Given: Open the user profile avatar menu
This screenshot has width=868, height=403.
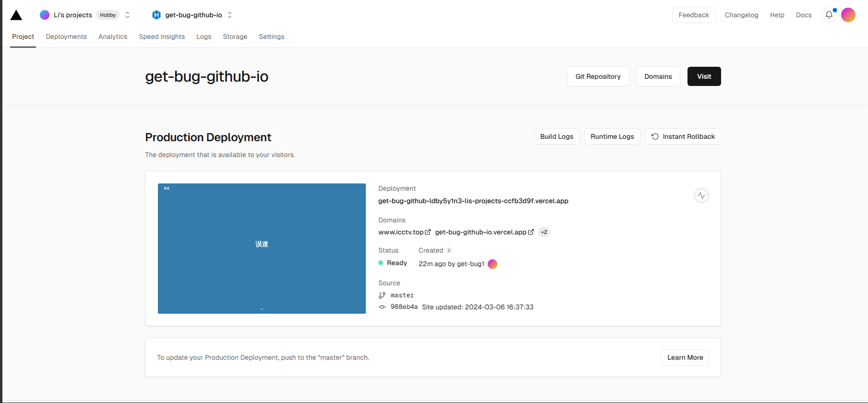Looking at the screenshot, I should point(848,15).
